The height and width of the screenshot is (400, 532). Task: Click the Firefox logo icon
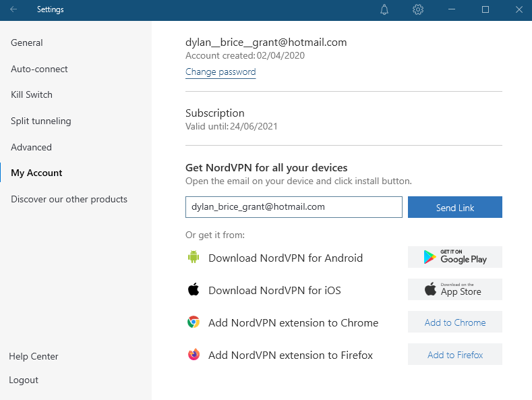coord(194,354)
